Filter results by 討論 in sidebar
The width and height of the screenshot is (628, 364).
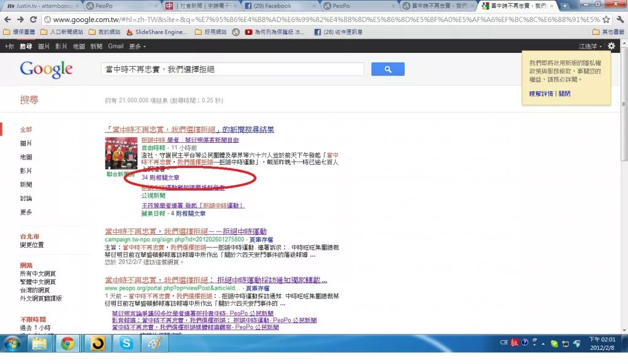26,199
